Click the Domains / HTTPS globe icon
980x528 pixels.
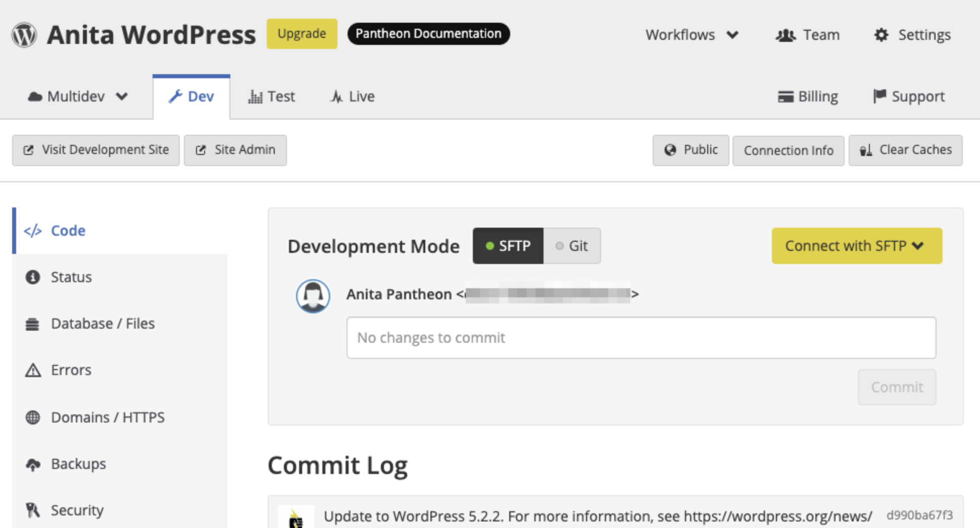(33, 417)
